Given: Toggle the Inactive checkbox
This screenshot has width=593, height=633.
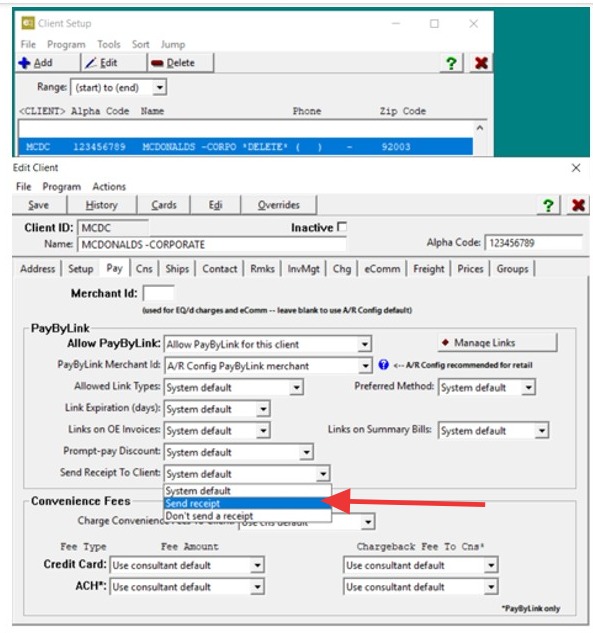Looking at the screenshot, I should 342,227.
